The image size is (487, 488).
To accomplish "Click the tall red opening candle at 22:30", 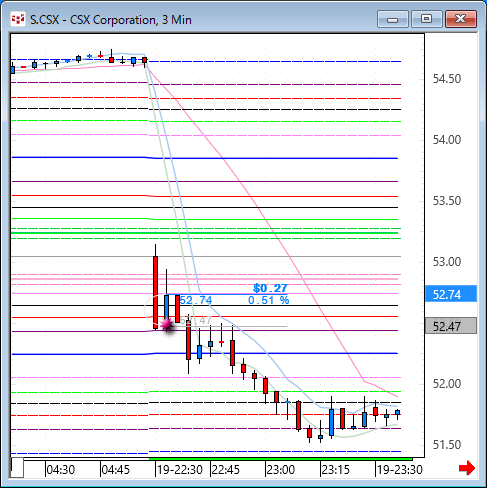I will (155, 292).
